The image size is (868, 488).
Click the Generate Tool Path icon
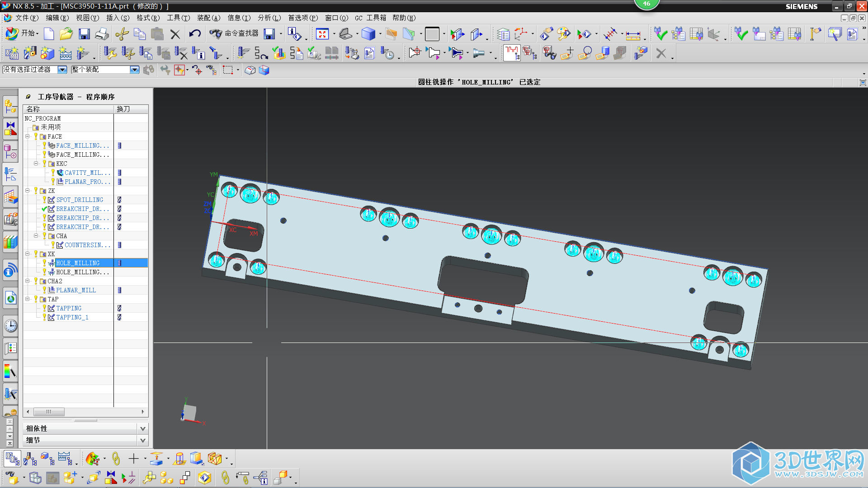tap(243, 53)
